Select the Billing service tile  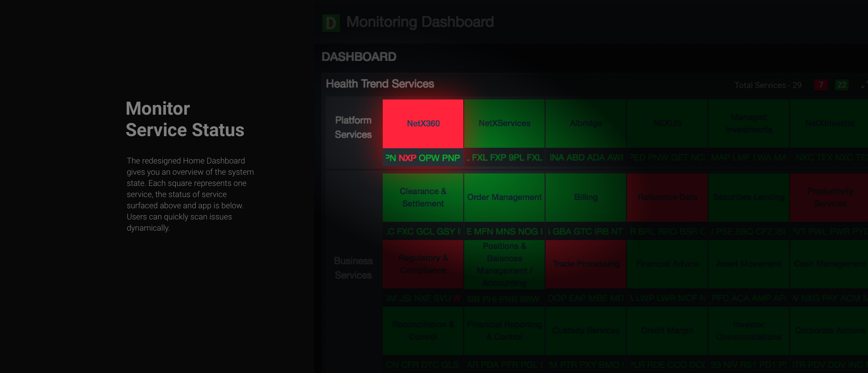click(586, 197)
